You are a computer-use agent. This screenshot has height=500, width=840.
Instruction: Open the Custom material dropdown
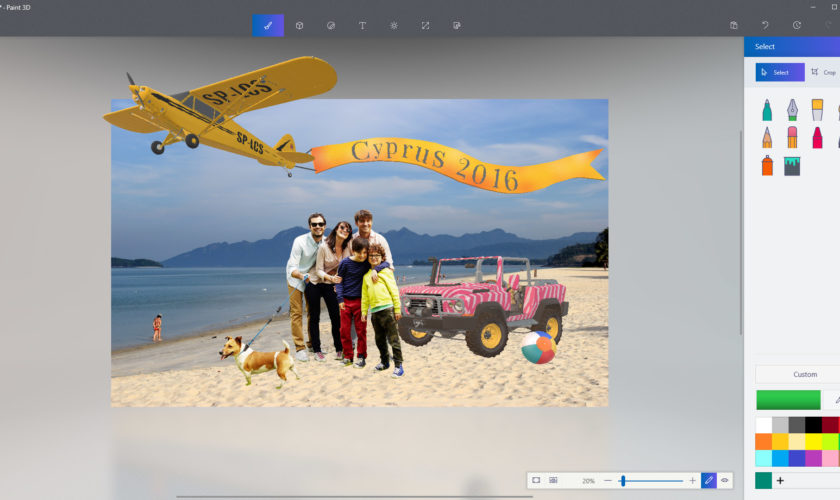click(x=804, y=374)
